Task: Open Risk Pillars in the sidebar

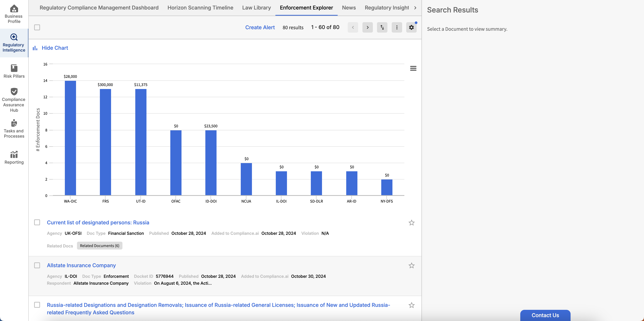Action: 14,71
